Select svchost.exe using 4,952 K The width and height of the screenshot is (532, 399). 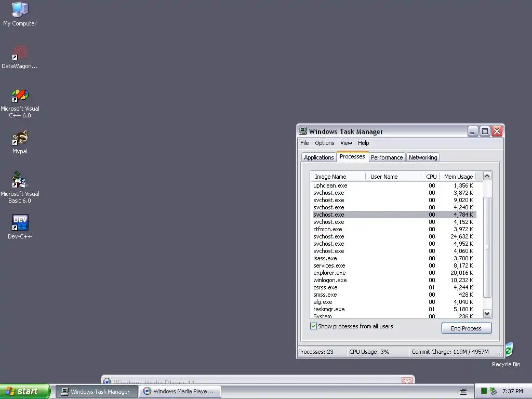[x=394, y=244]
